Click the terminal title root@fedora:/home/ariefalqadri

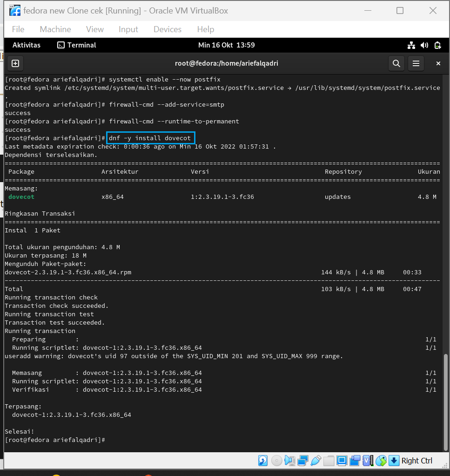click(227, 63)
